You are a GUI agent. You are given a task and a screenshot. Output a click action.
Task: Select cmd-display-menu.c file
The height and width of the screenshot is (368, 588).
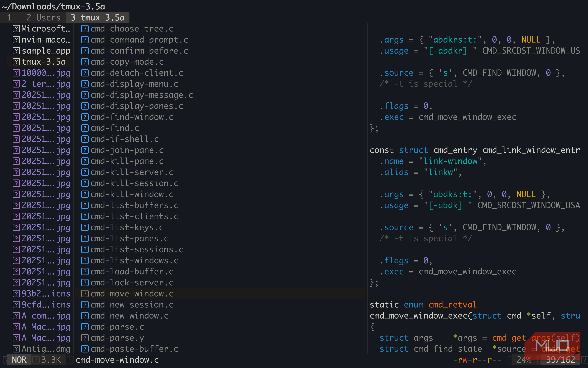coord(134,84)
